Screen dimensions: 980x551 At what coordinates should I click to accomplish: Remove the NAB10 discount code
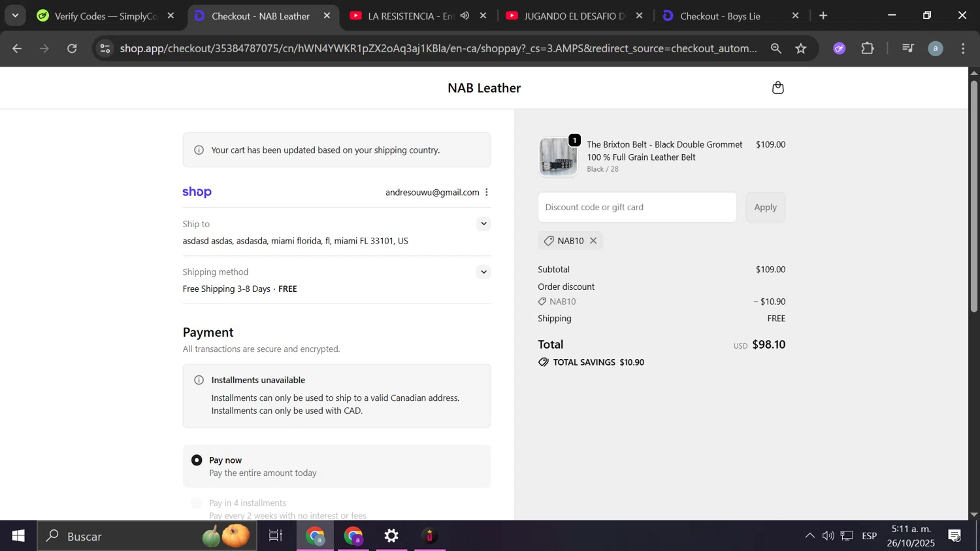[593, 241]
